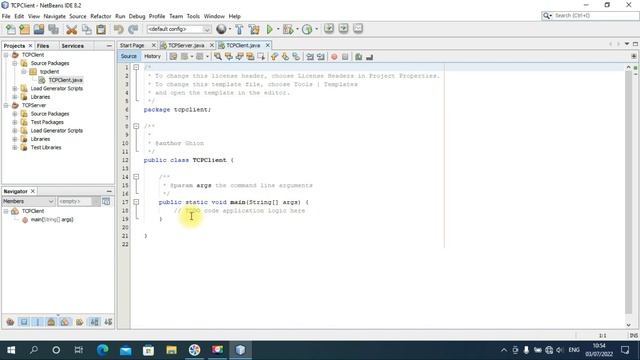The width and height of the screenshot is (640, 360).
Task: Open the Tools menu
Action: coord(193,16)
